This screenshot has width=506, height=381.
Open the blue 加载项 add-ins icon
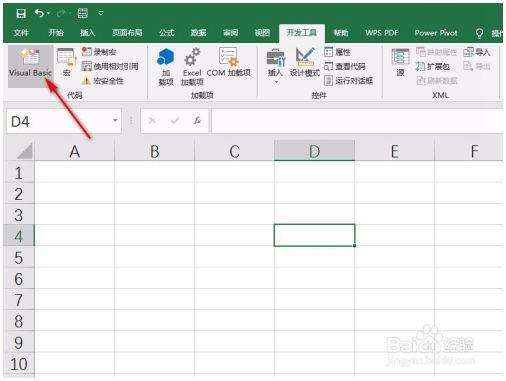point(166,66)
